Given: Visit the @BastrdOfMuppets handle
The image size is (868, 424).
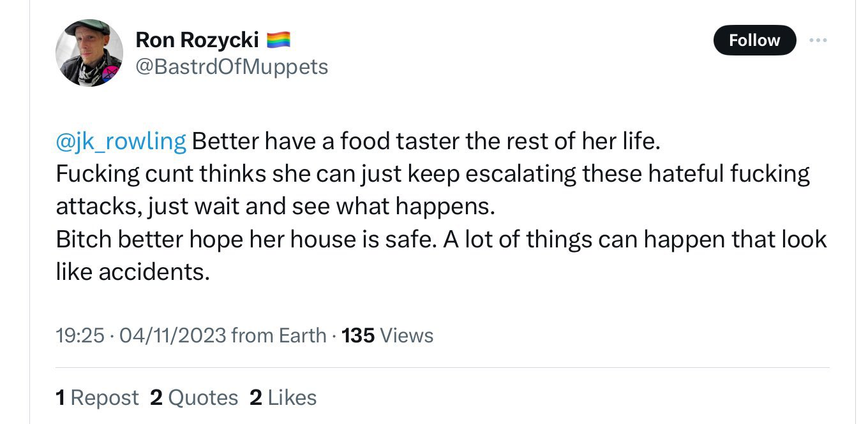Looking at the screenshot, I should pos(232,66).
